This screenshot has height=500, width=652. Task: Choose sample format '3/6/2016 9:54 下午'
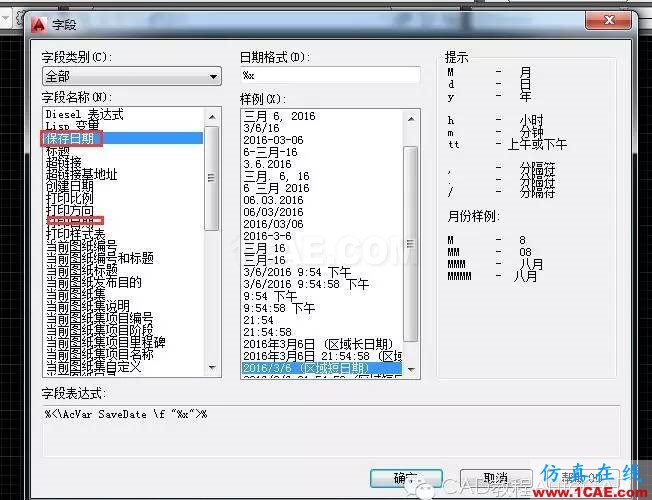297,272
